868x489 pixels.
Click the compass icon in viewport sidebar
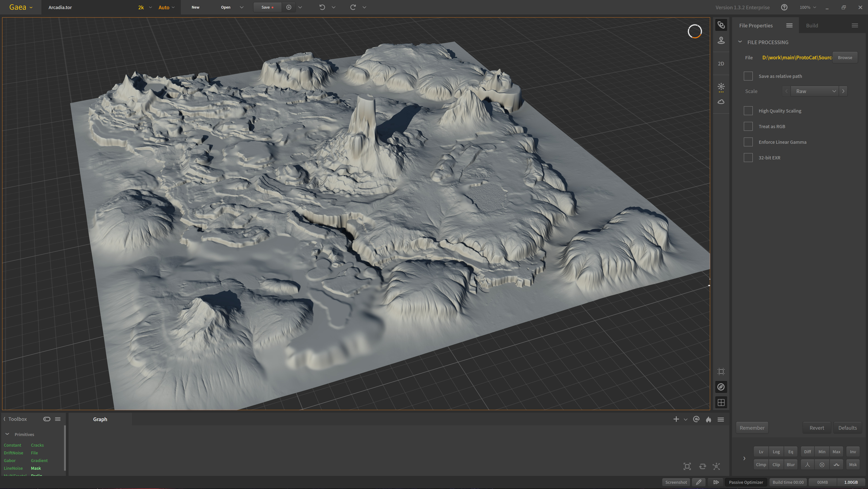click(721, 387)
